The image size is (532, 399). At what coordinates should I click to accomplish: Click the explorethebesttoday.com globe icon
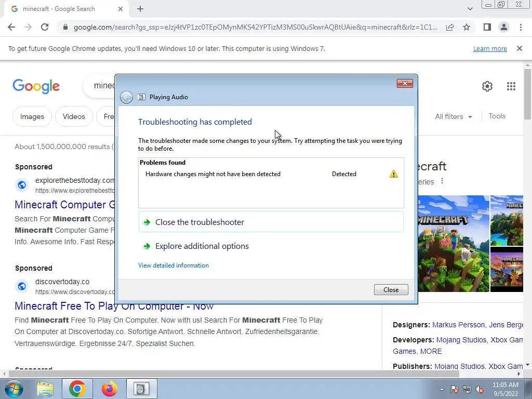22,185
